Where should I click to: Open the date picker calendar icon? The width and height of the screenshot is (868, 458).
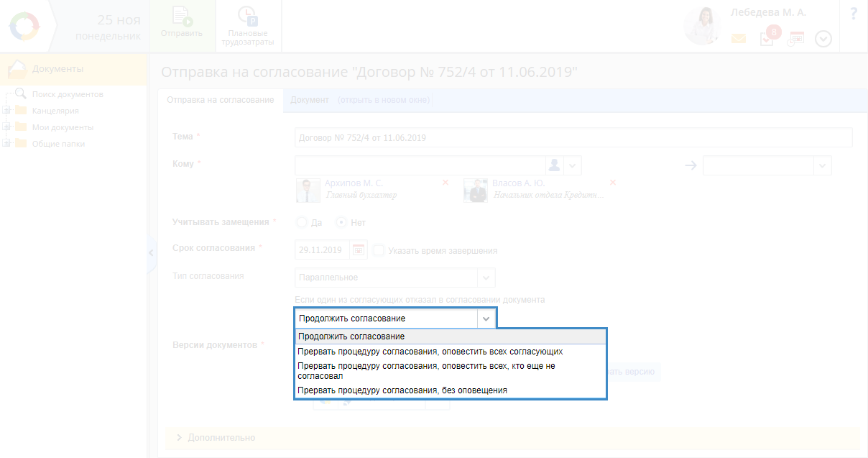point(359,250)
